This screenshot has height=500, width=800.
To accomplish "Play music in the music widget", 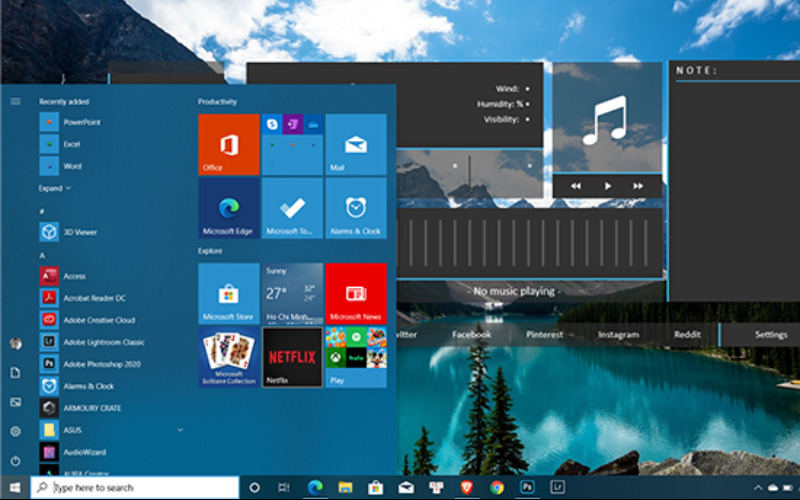I will click(607, 186).
